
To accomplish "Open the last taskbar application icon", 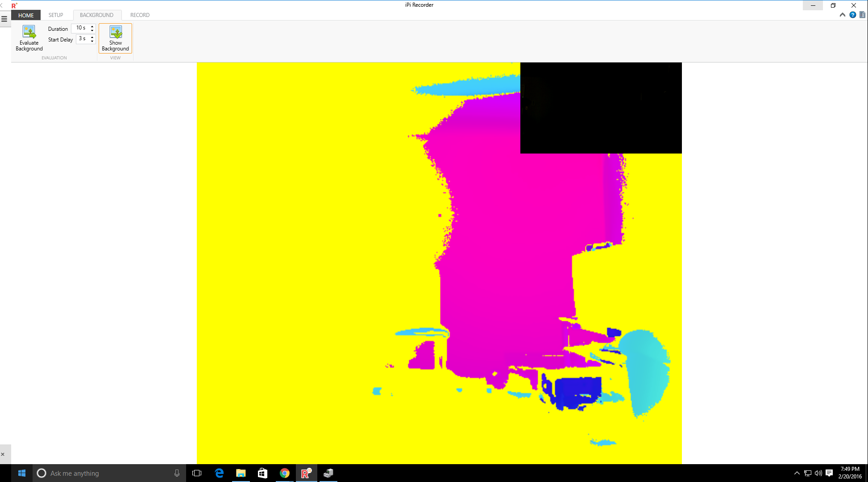I will (x=328, y=473).
